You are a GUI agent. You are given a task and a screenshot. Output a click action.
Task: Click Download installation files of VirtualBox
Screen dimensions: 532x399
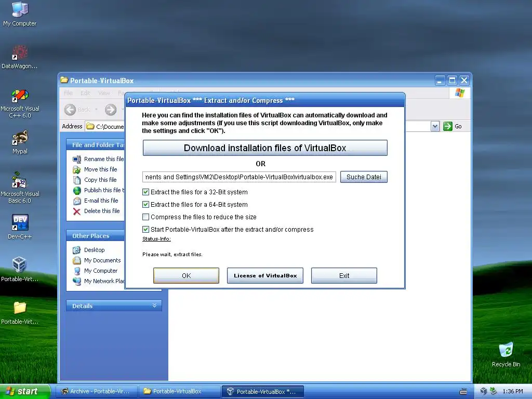265,148
